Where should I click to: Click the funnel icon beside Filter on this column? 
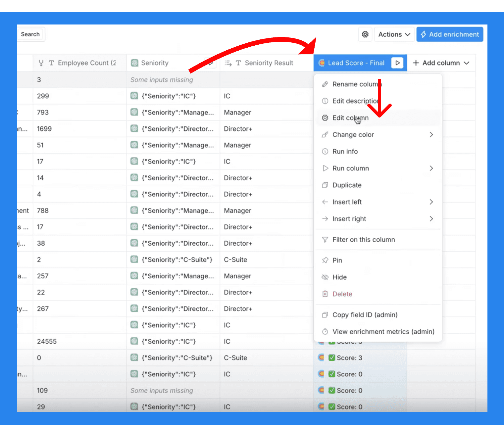tap(325, 240)
